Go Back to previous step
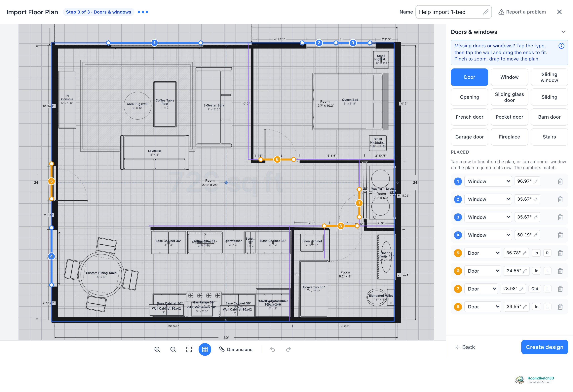The image size is (573, 392). click(x=465, y=347)
